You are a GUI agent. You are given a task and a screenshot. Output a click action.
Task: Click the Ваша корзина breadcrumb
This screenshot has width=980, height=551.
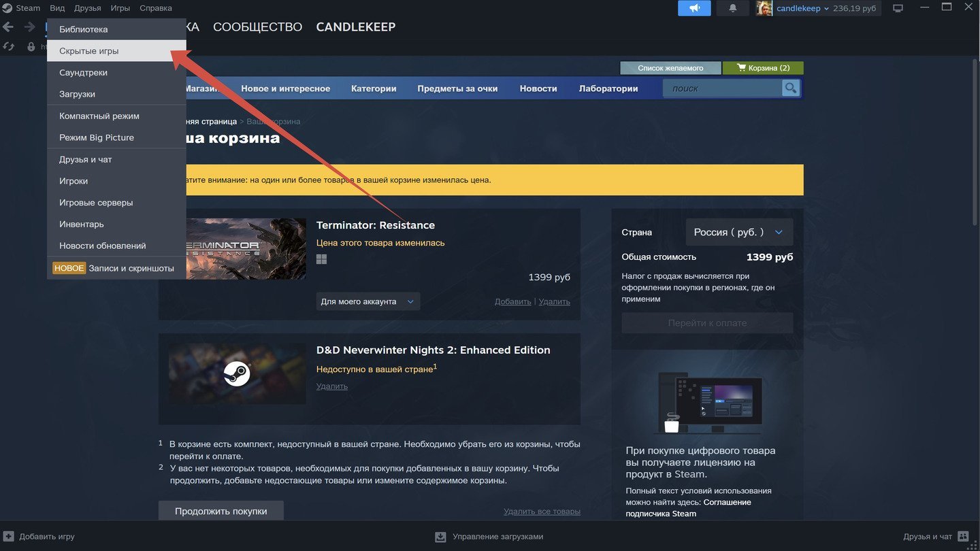point(273,121)
